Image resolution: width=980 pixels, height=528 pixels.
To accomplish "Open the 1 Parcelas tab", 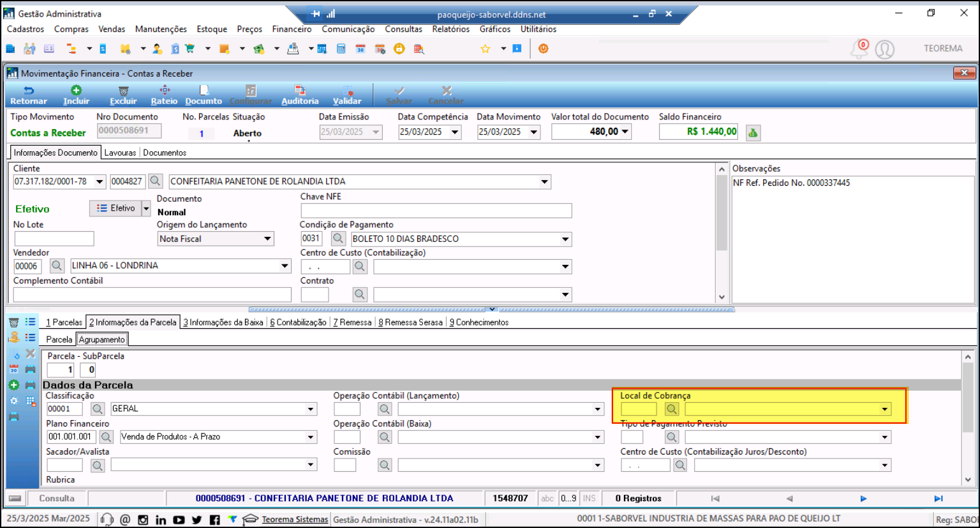I will point(64,322).
